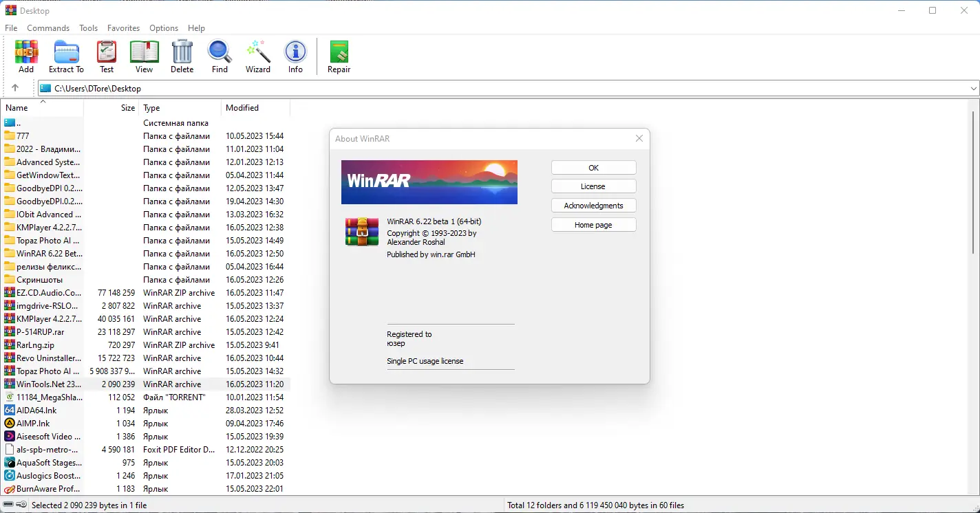The height and width of the screenshot is (513, 980).
Task: Sort files by the Modified column
Action: point(256,108)
